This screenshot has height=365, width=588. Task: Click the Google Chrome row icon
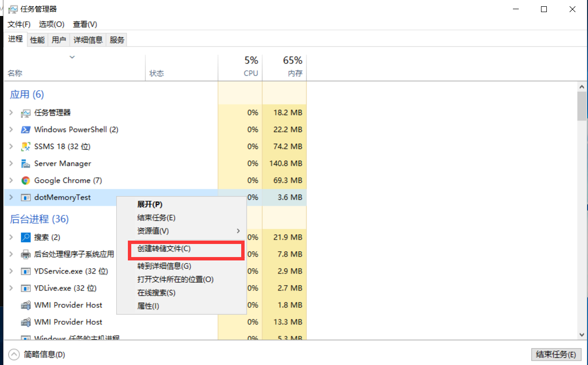(26, 181)
